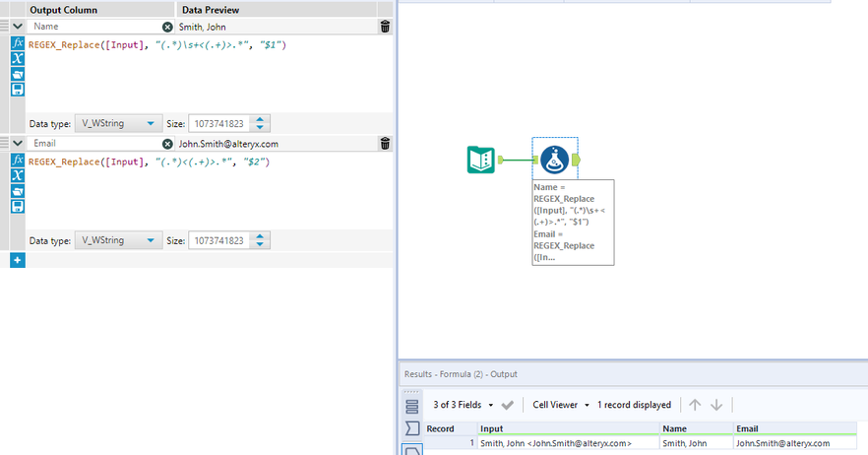Image resolution: width=868 pixels, height=455 pixels.
Task: Click the Input column header in results
Action: pos(569,428)
